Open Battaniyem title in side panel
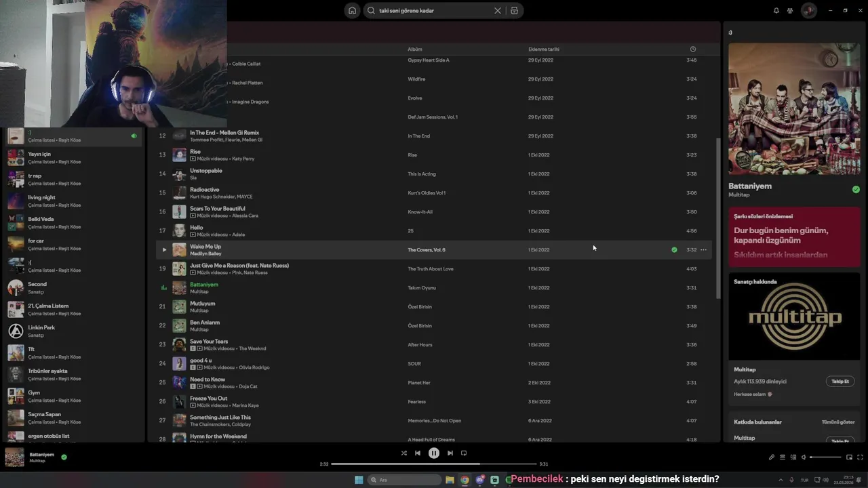Screen dimensions: 868x488 pos(750,186)
